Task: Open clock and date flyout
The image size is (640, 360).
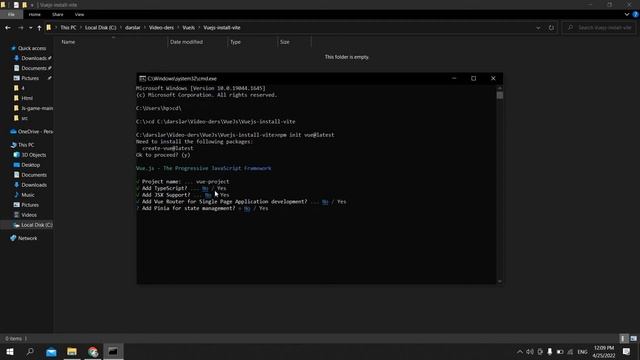Action: point(604,351)
